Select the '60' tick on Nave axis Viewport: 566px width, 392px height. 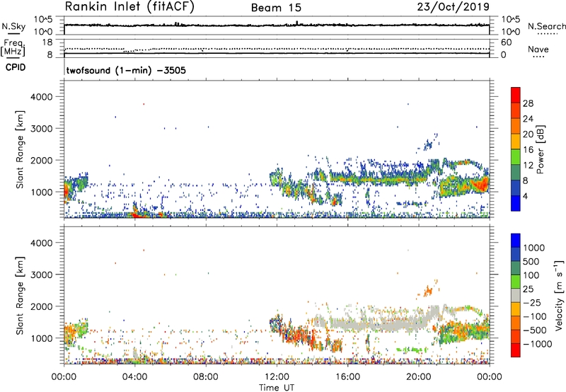pos(506,42)
